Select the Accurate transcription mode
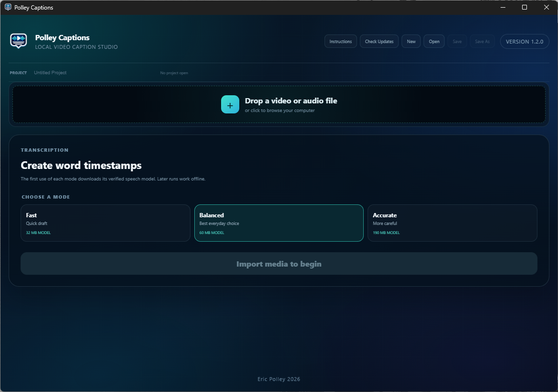 click(452, 223)
